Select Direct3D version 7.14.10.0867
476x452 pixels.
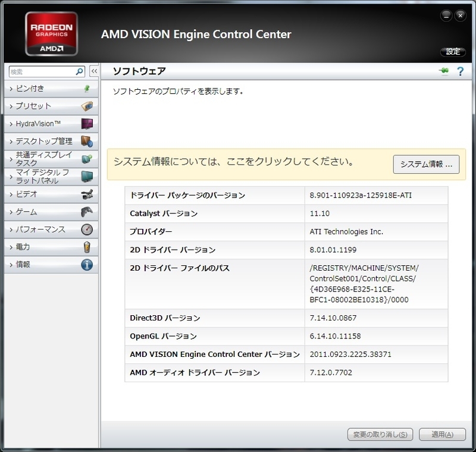(333, 318)
